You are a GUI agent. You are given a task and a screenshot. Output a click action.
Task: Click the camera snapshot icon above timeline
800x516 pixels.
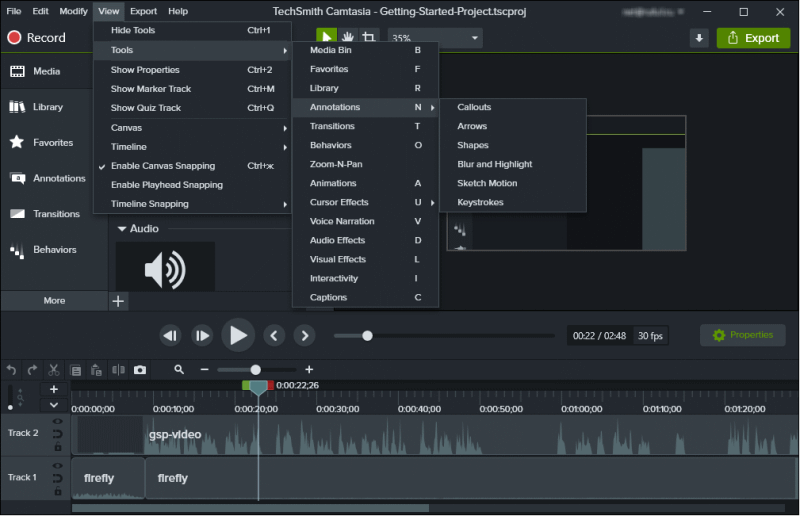(140, 370)
